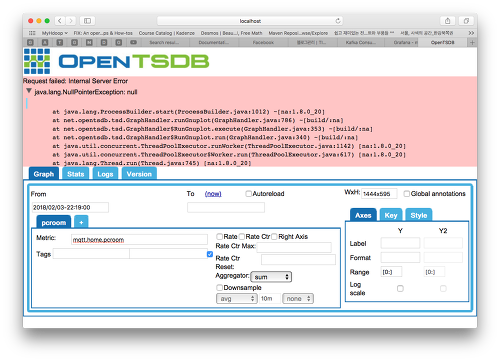Click the Y axis Format field
This screenshot has width=500, height=361.
tap(400, 257)
